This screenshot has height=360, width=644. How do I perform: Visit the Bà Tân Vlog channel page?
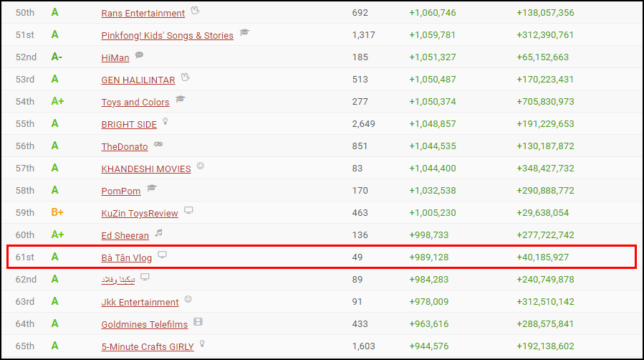[x=126, y=258]
